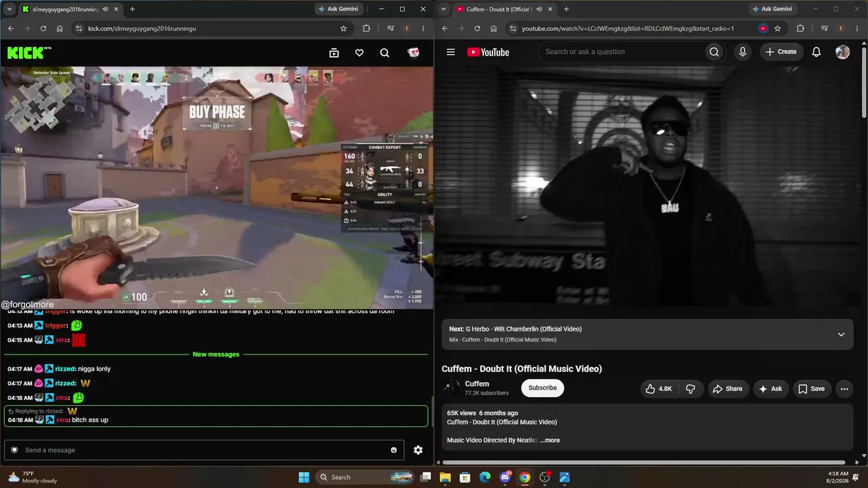Click the Ask button under the video
The height and width of the screenshot is (488, 868).
pyautogui.click(x=770, y=388)
